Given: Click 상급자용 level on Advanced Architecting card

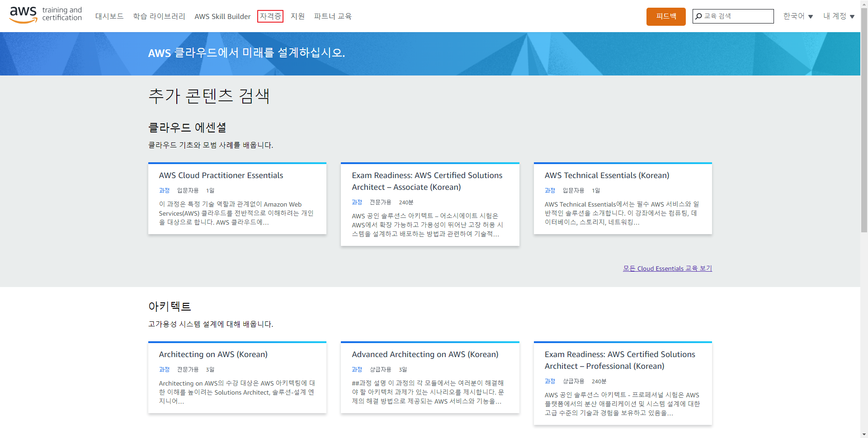Looking at the screenshot, I should click(381, 370).
